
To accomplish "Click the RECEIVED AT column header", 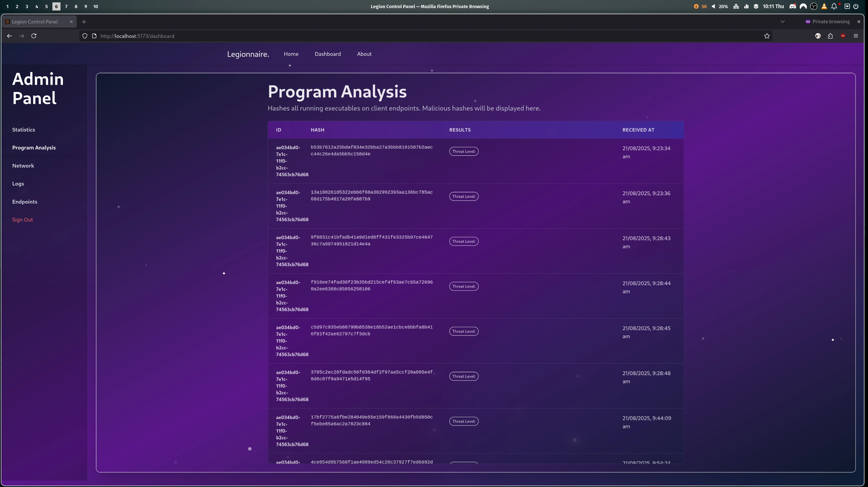I will click(x=638, y=130).
